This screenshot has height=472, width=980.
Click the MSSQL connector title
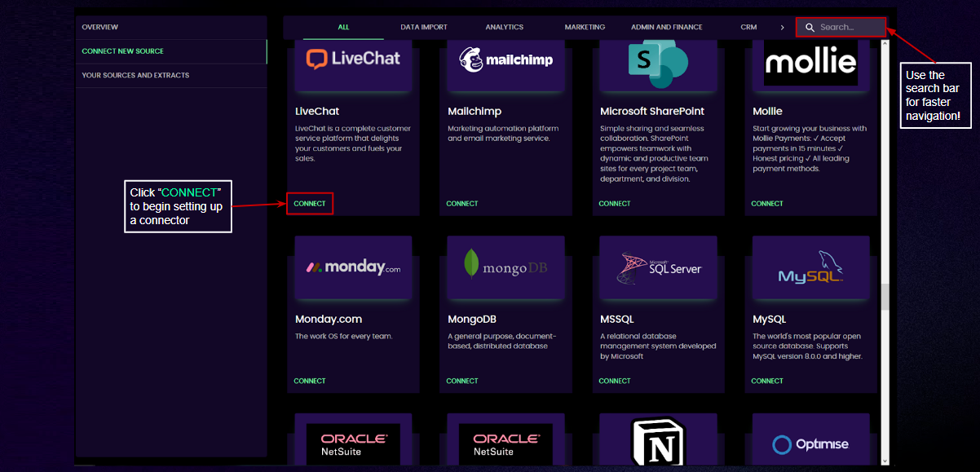[616, 319]
